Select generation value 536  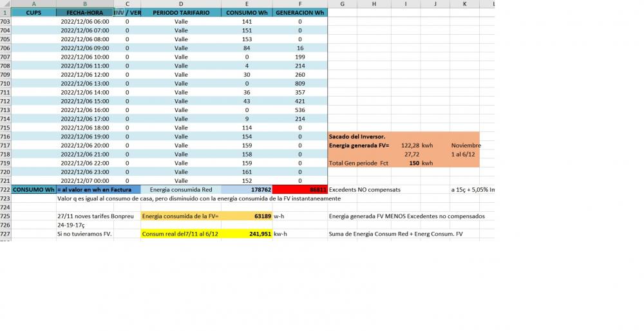pos(300,110)
